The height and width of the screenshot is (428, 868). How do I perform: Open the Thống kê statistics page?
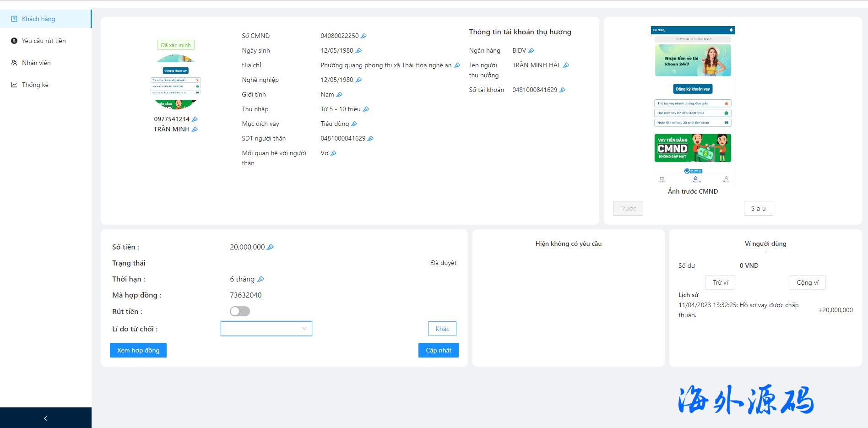pos(35,85)
